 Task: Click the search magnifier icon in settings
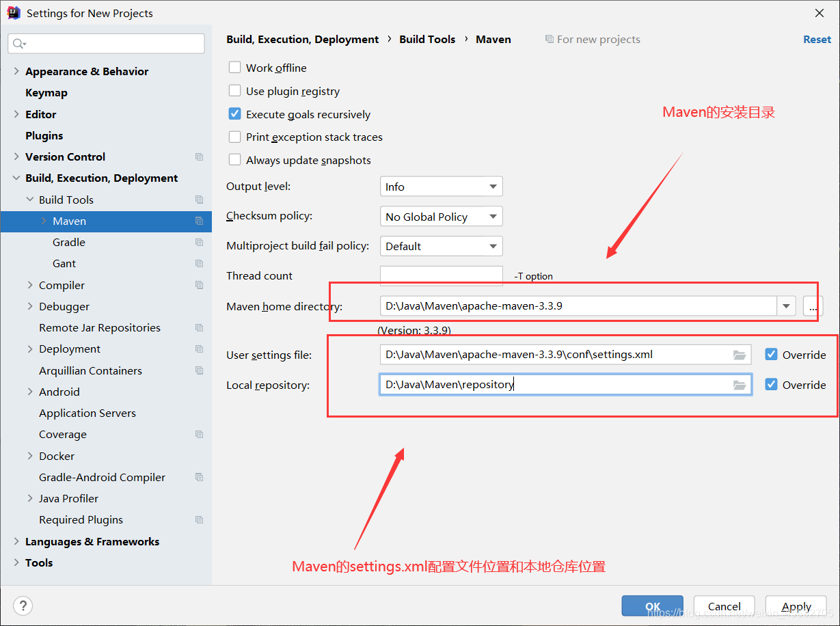coord(18,44)
